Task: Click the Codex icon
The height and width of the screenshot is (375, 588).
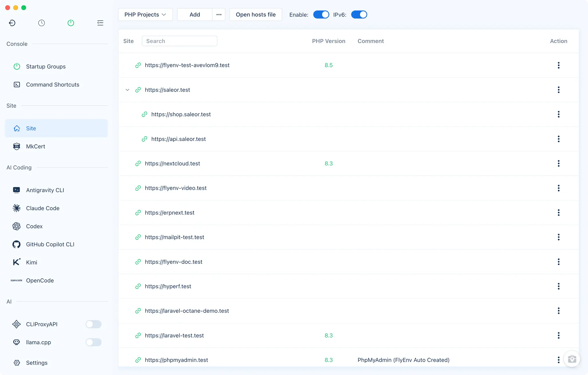Action: point(17,226)
